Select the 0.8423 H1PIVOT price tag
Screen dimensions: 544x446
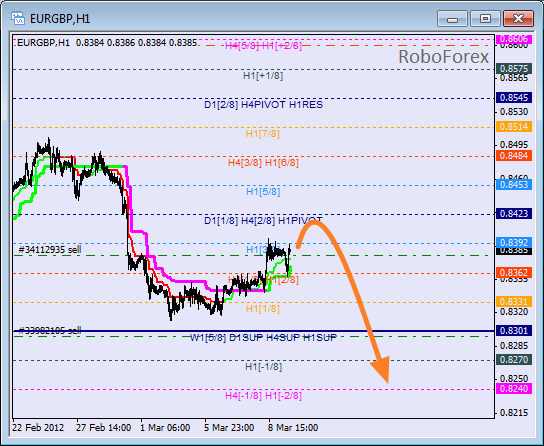click(514, 213)
